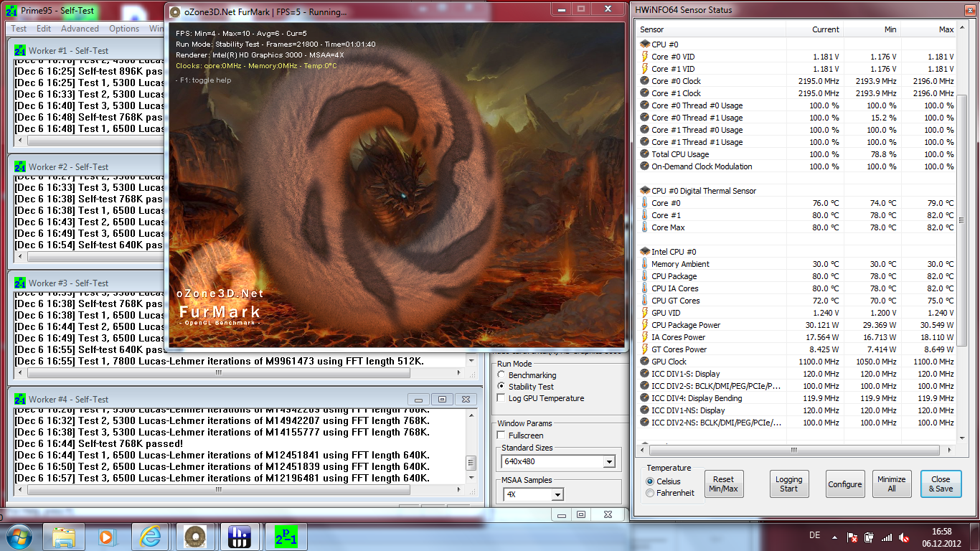This screenshot has height=551, width=980.
Task: Click the Close & Save button
Action: (x=941, y=484)
